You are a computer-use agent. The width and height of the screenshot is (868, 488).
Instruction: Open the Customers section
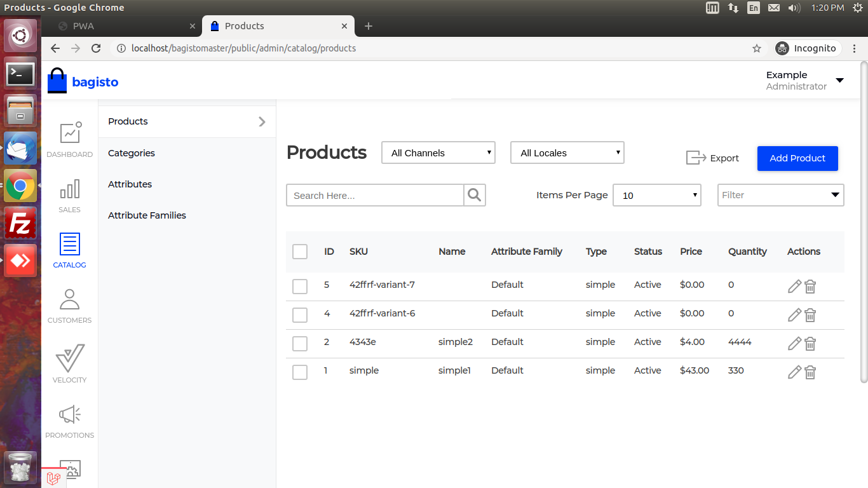[69, 305]
